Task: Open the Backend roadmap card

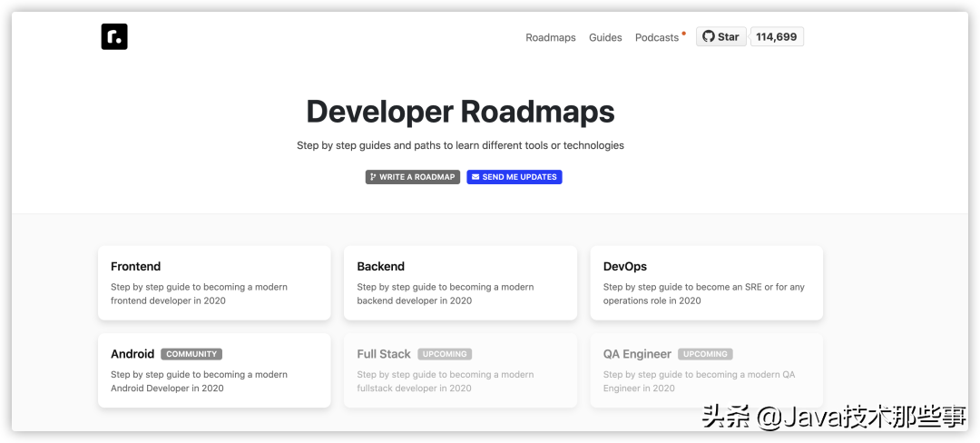Action: click(x=461, y=283)
